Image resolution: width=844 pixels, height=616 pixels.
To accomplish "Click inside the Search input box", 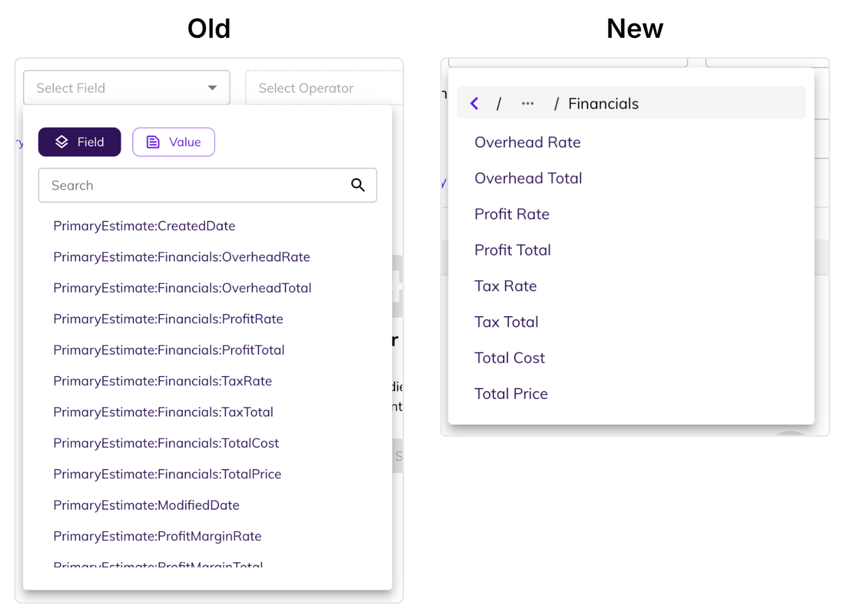I will coord(186,185).
